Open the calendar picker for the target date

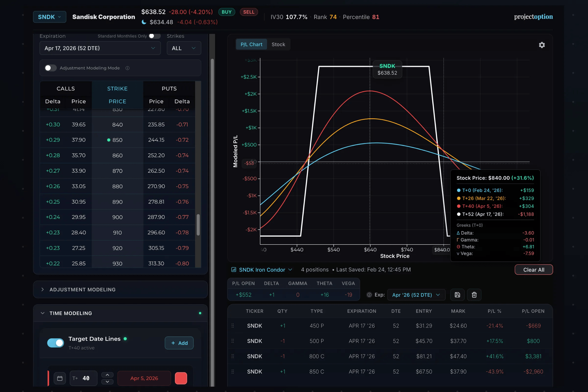[x=60, y=378]
